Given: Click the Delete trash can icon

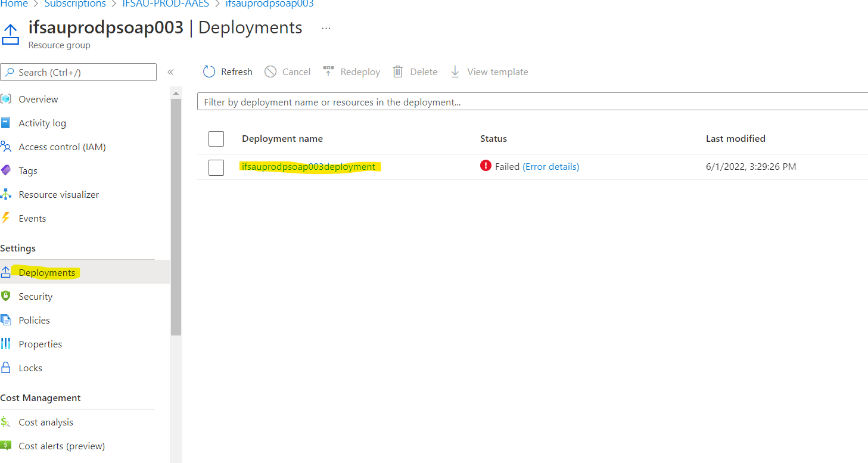Looking at the screenshot, I should tap(398, 72).
